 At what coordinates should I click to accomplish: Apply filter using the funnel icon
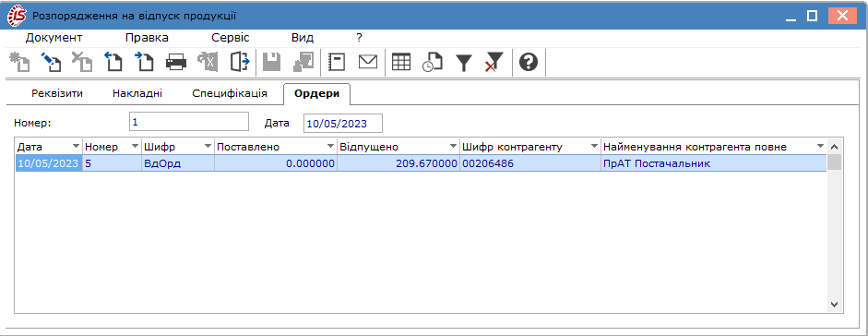pos(464,63)
